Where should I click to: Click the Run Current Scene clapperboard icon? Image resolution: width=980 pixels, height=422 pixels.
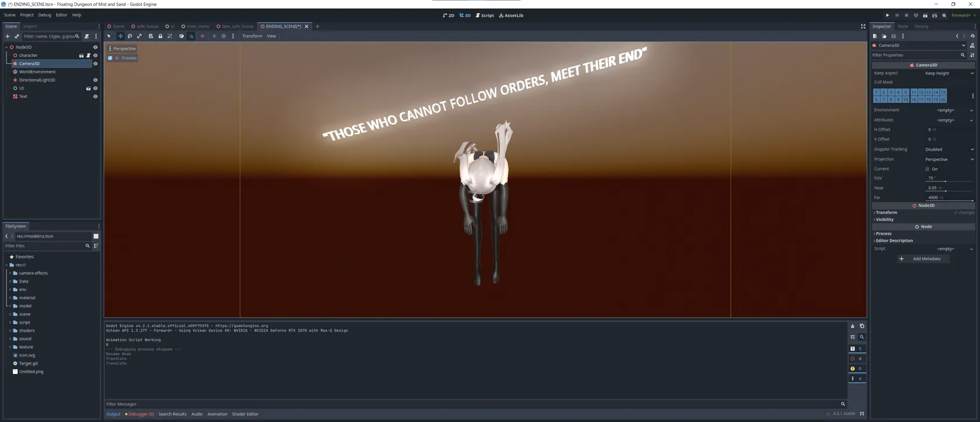[925, 16]
